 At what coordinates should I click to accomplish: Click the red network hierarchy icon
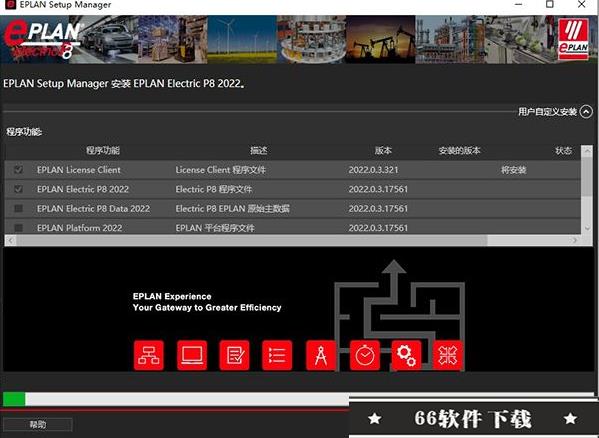click(x=149, y=356)
